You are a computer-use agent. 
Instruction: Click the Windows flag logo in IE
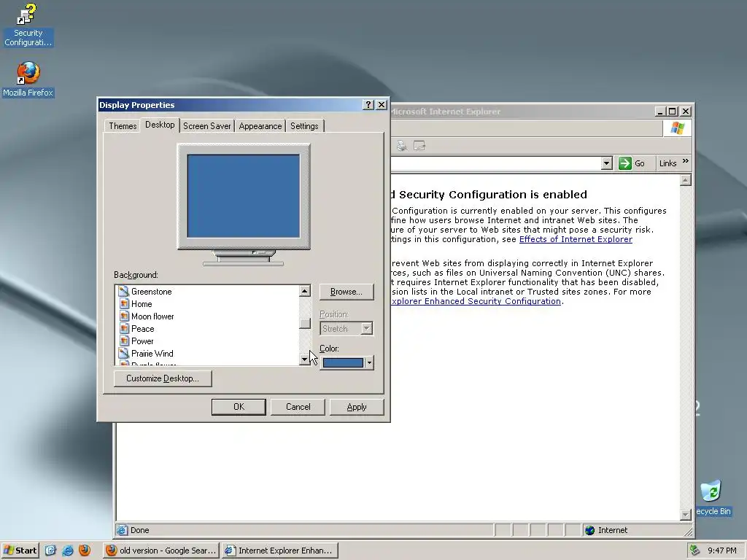pos(678,128)
